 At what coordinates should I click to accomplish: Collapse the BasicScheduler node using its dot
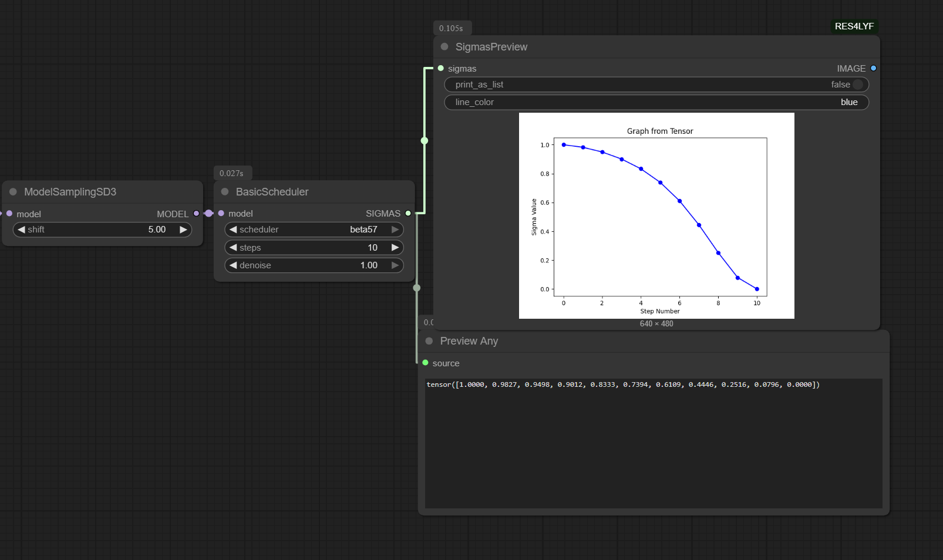(225, 192)
